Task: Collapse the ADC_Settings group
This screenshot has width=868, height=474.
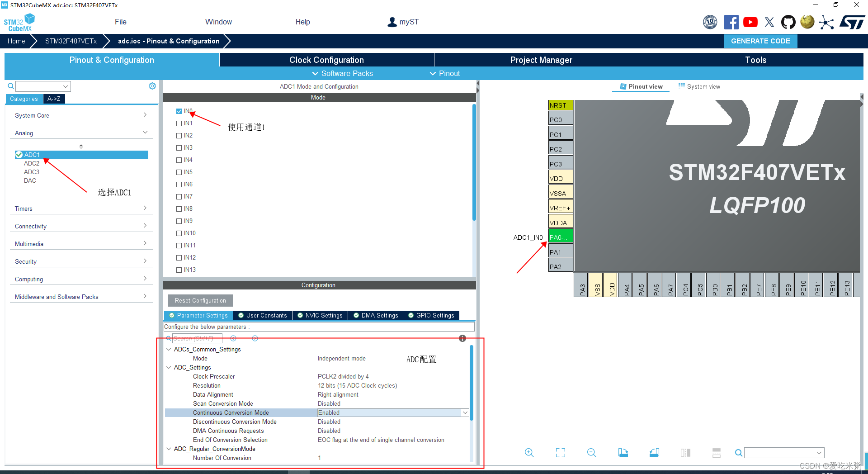Action: pos(169,367)
